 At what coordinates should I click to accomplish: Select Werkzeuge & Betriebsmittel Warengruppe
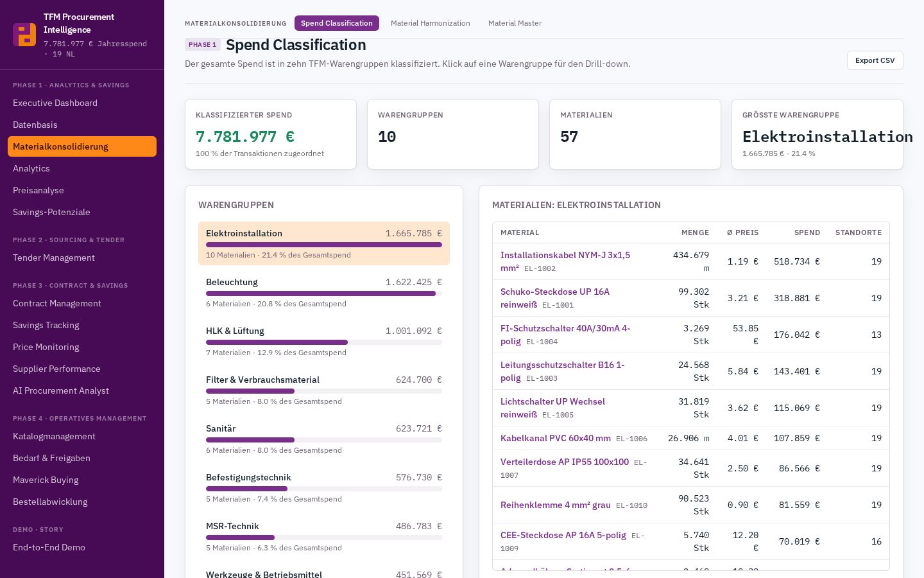pos(324,572)
